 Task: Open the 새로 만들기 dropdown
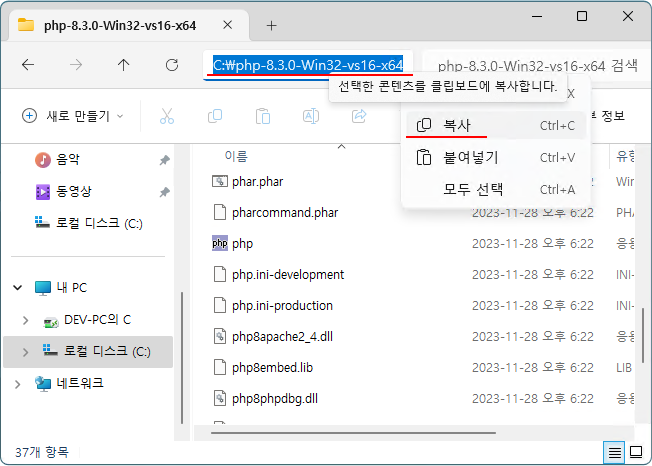point(73,116)
